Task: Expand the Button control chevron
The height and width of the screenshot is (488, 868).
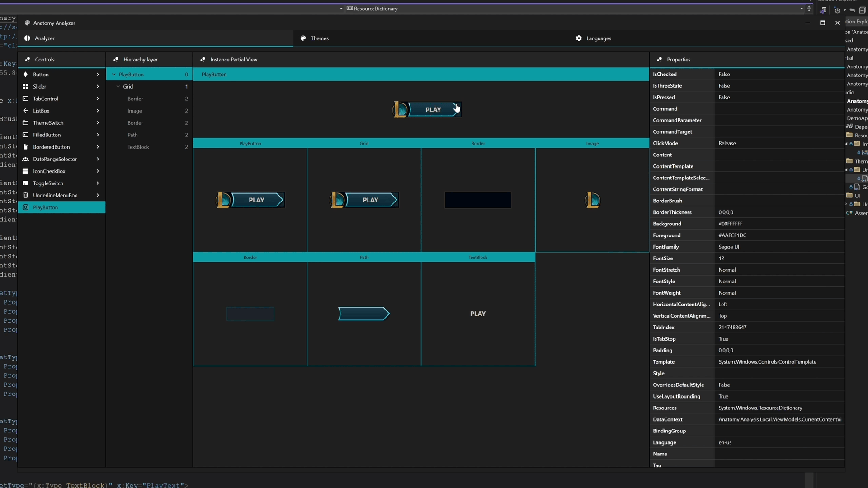Action: pos(98,75)
